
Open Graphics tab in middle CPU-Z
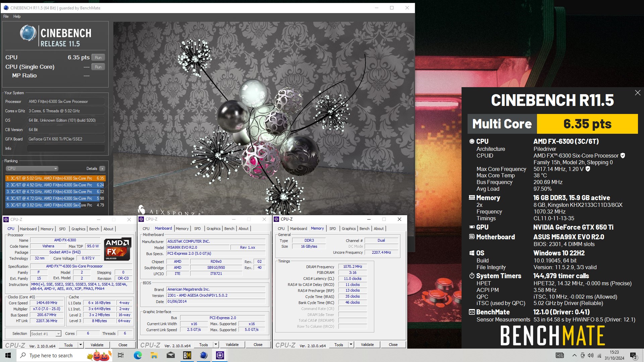pyautogui.click(x=214, y=229)
